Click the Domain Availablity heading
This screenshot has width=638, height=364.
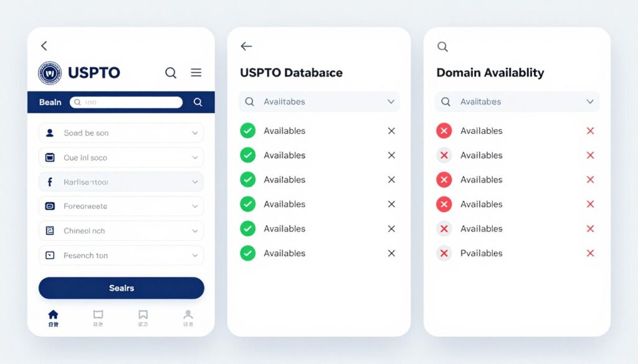[x=490, y=73]
